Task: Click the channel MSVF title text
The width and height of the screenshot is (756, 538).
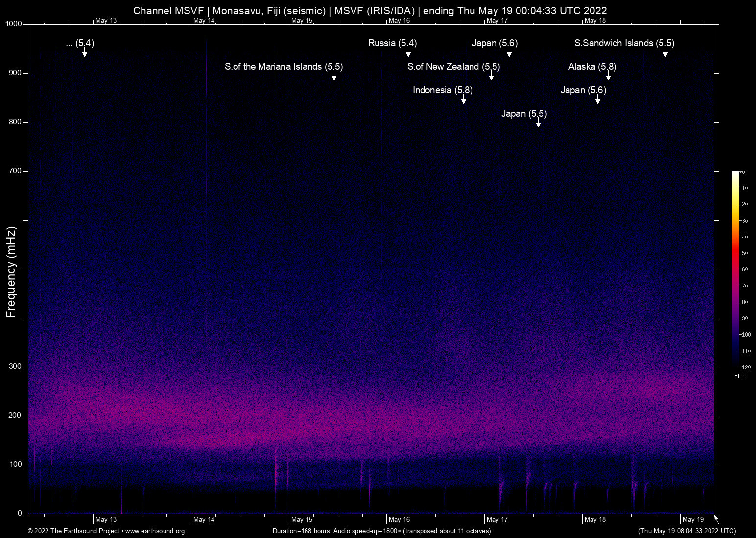Action: coord(370,11)
